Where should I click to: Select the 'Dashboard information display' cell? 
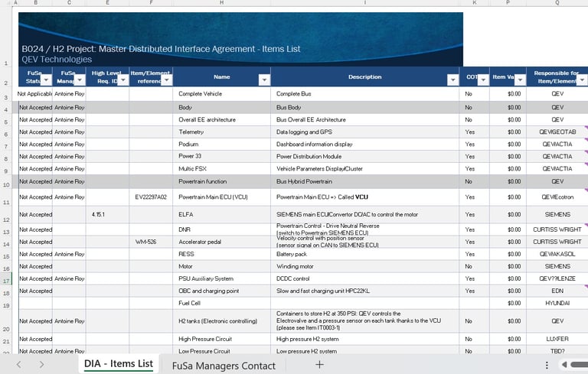pos(364,145)
